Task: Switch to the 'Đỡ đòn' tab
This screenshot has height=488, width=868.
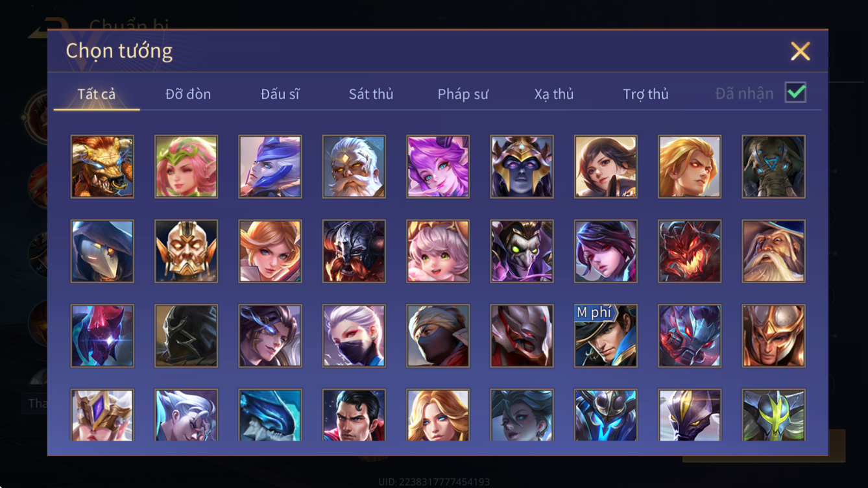Action: 188,94
